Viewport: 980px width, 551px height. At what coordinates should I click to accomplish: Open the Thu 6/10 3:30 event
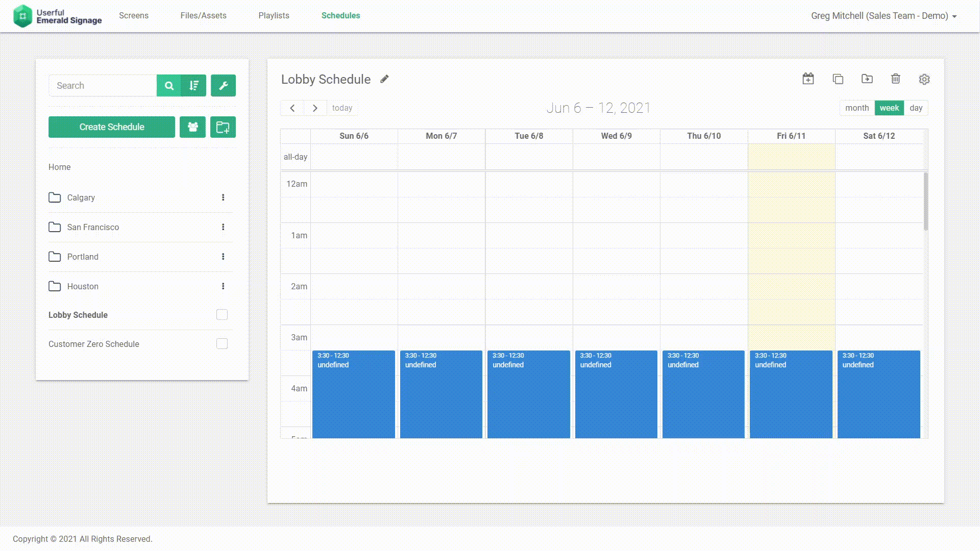tap(703, 394)
